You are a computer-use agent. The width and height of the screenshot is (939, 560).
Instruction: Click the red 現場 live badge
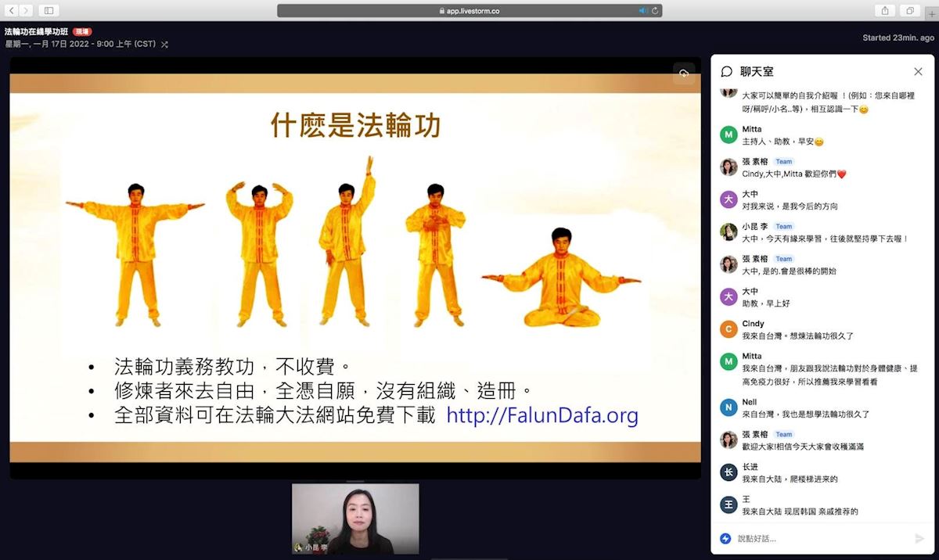82,32
